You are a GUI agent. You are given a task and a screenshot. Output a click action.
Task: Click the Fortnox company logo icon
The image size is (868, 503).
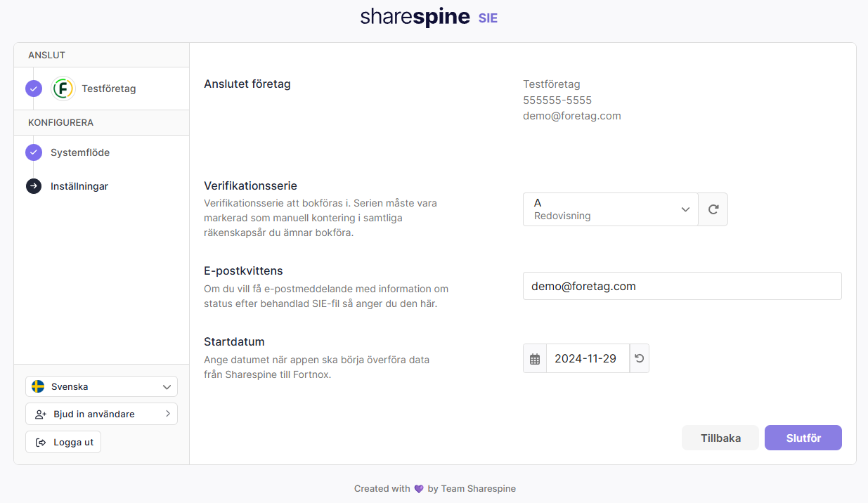(63, 89)
